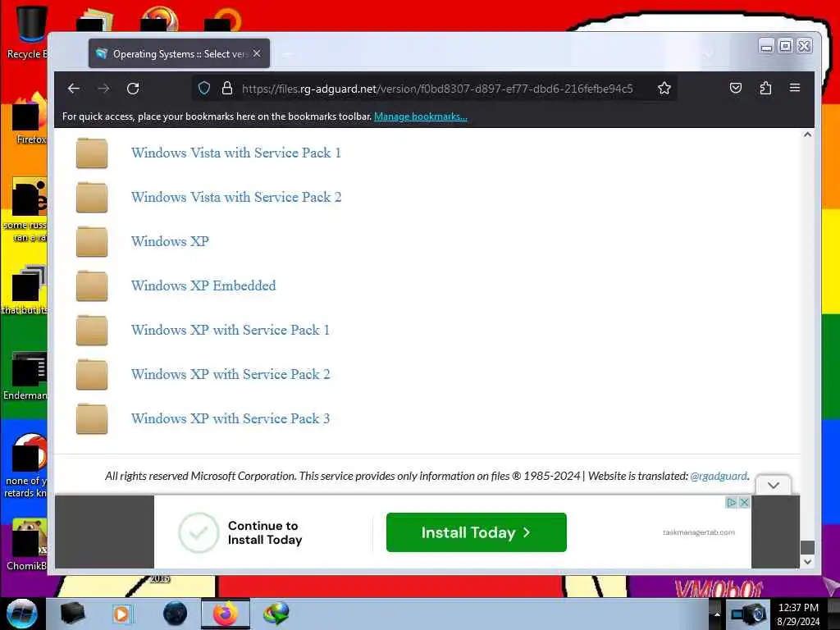The image size is (840, 630).
Task: Show hidden system tray icons
Action: (717, 614)
